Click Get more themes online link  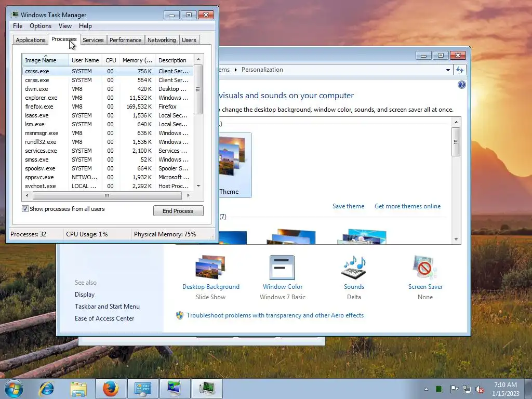pyautogui.click(x=407, y=206)
